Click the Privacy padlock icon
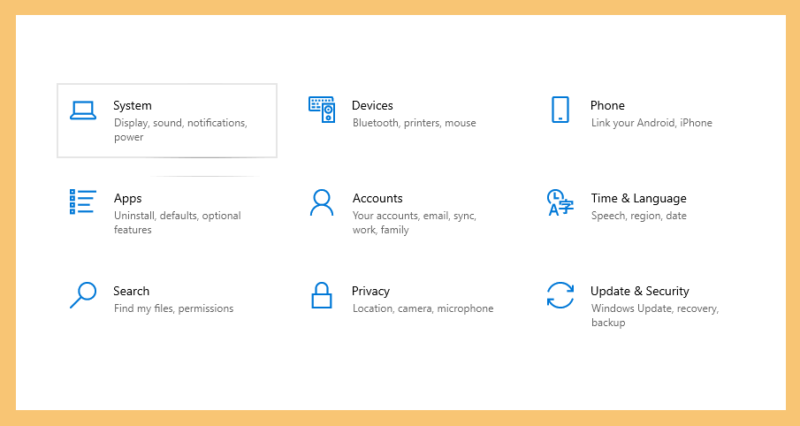Image resolution: width=800 pixels, height=426 pixels. 321,295
